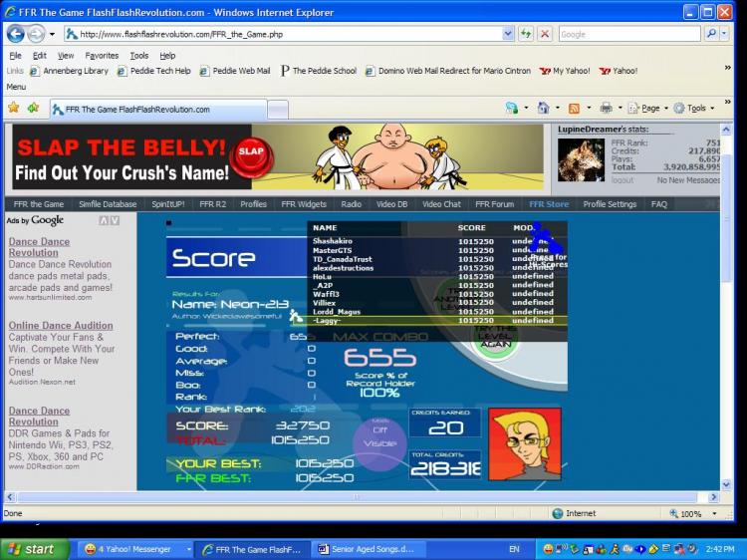Click the search magnifier icon

coord(711,33)
